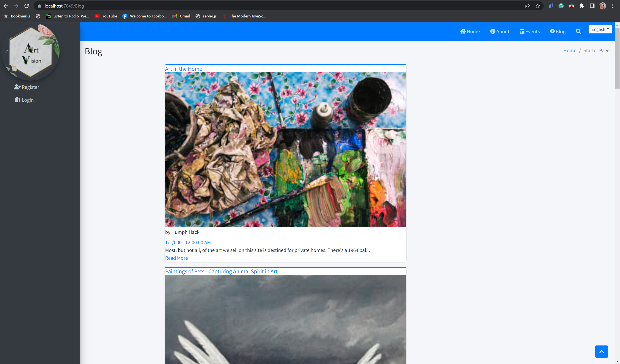Screen dimensions: 620x364
Task: Click the browser forward arrow
Action: pos(16,6)
